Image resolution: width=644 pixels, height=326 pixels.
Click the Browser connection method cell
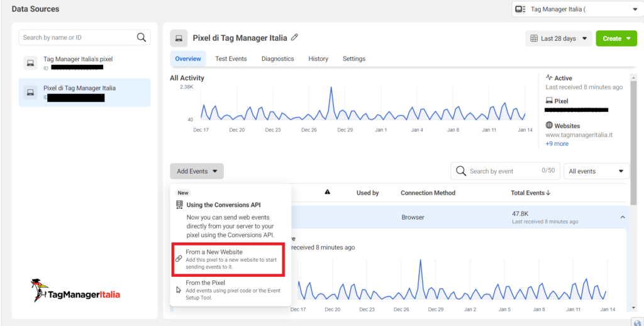[x=413, y=217]
